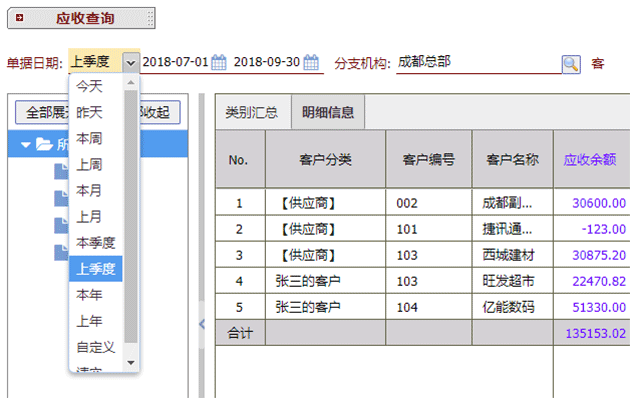Click customer name 成都副... cell

click(x=513, y=203)
